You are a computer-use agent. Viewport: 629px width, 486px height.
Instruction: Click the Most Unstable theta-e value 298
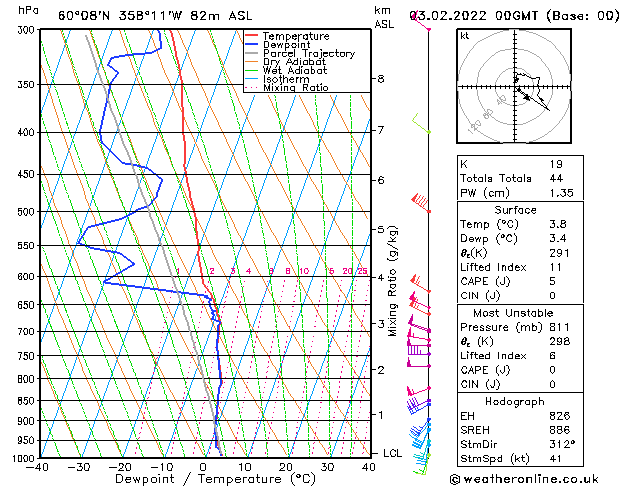pyautogui.click(x=560, y=341)
